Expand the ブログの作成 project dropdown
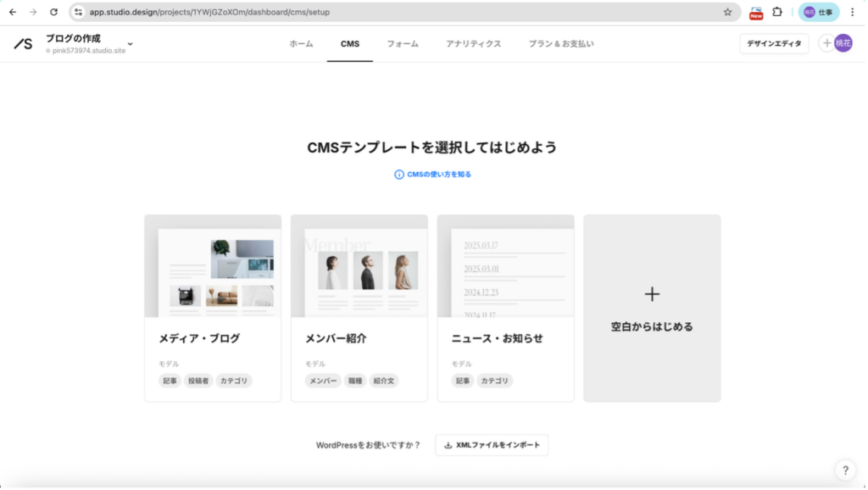The height and width of the screenshot is (490, 868). (x=130, y=43)
